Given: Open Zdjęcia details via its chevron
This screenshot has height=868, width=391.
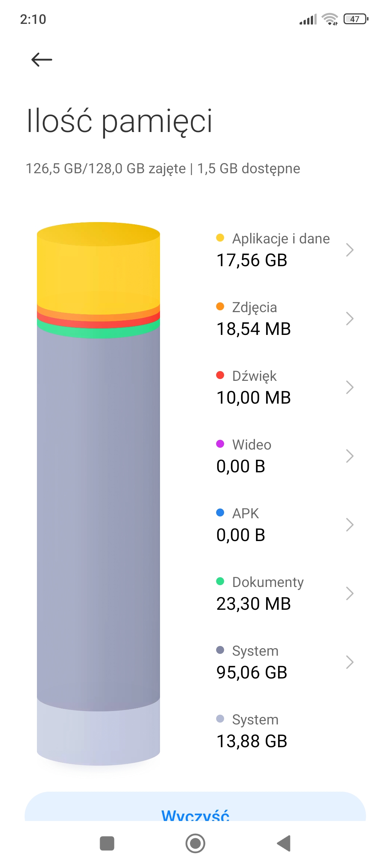Looking at the screenshot, I should click(349, 318).
